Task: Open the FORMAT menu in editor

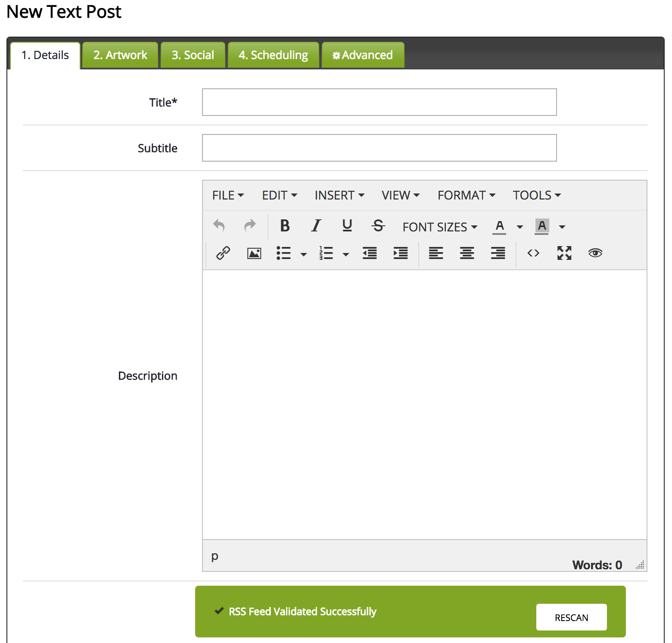Action: click(467, 195)
